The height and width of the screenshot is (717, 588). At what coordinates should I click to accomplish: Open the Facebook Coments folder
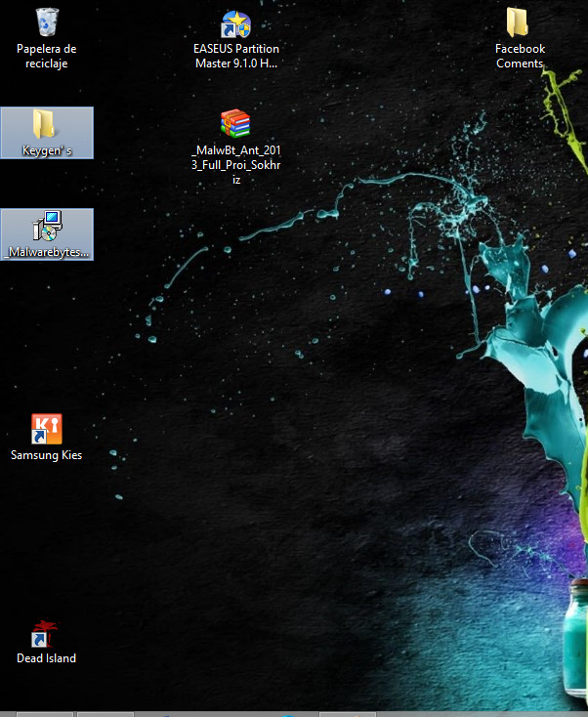click(517, 21)
